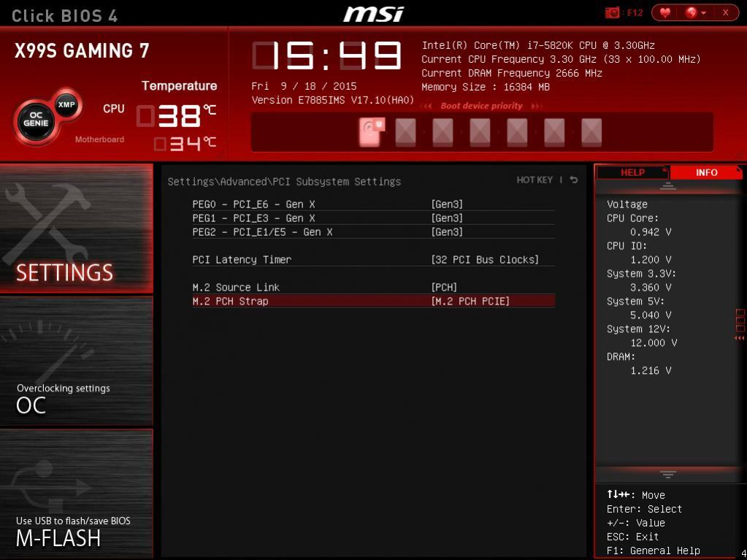Open favorites with the heart icon

pos(665,13)
